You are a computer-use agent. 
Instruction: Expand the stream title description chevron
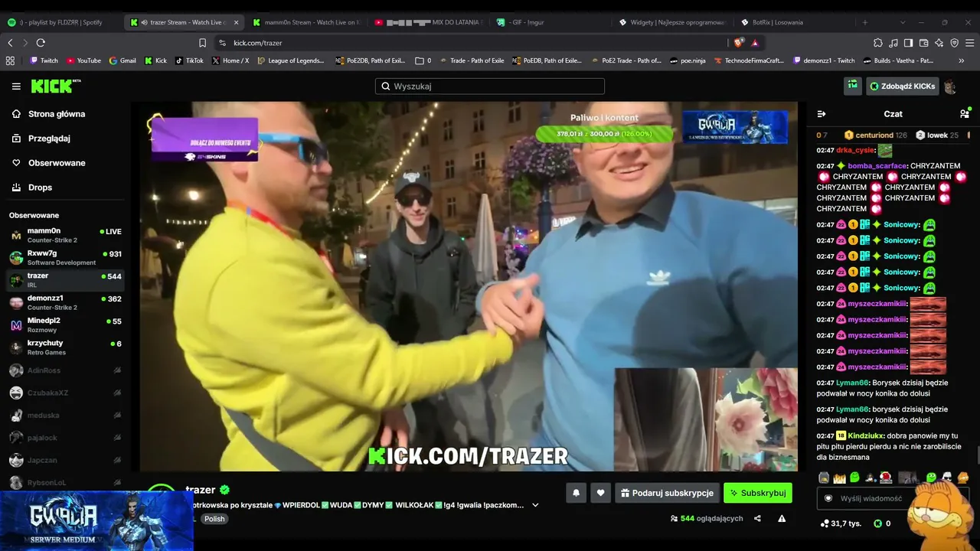[535, 505]
